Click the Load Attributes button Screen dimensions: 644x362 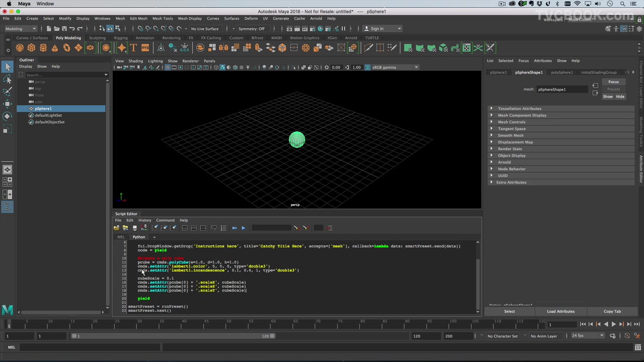pos(560,311)
